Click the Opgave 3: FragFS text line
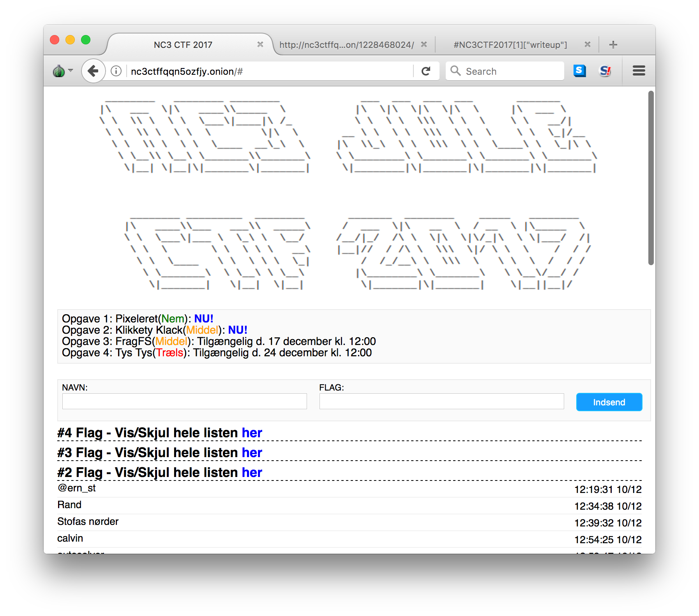 (x=219, y=341)
